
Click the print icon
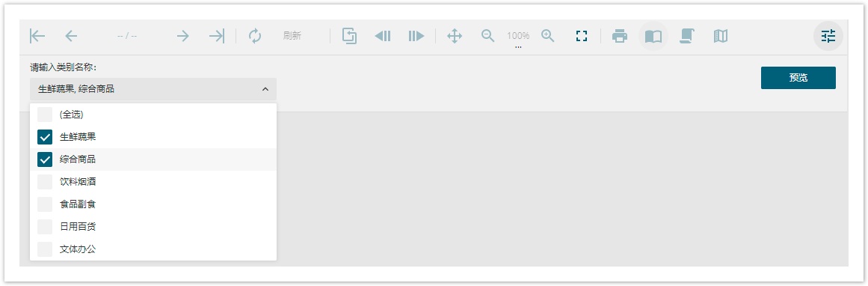pos(620,36)
